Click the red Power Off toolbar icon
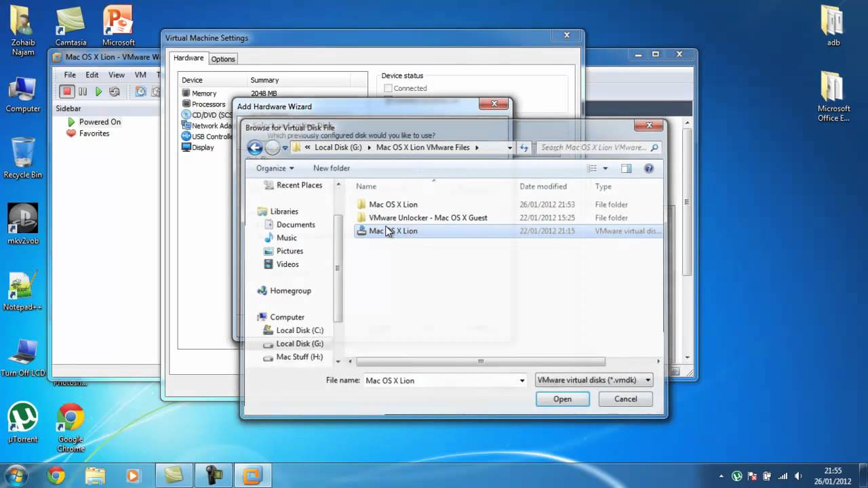The height and width of the screenshot is (488, 868). click(x=66, y=91)
